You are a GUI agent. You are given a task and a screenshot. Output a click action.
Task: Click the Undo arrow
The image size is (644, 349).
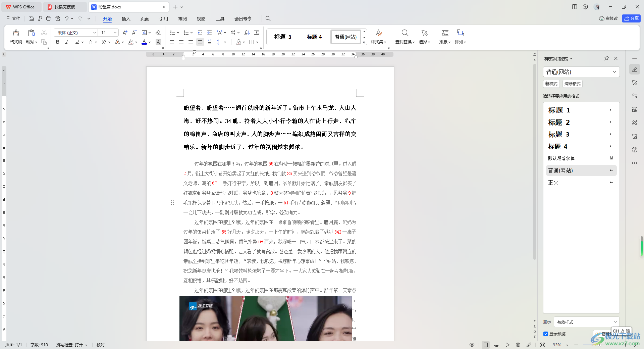pyautogui.click(x=67, y=18)
